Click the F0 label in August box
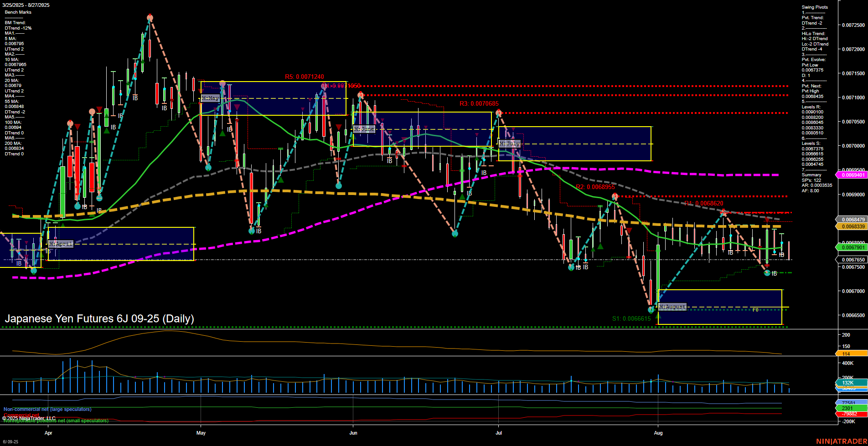This screenshot has height=446, width=868. click(755, 310)
